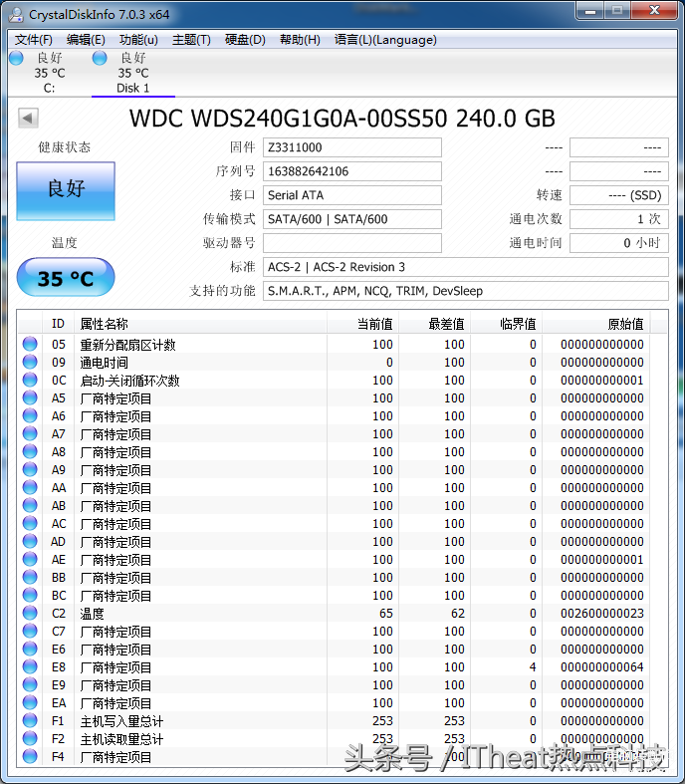Click the 接口 field showing Serial ATA
Screen dimensions: 685x784
[352, 195]
